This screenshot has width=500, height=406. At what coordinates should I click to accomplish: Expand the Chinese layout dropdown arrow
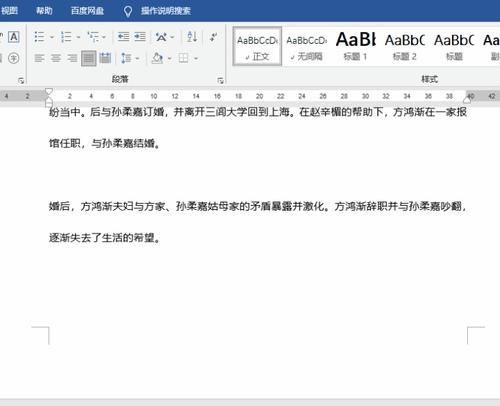pos(172,37)
